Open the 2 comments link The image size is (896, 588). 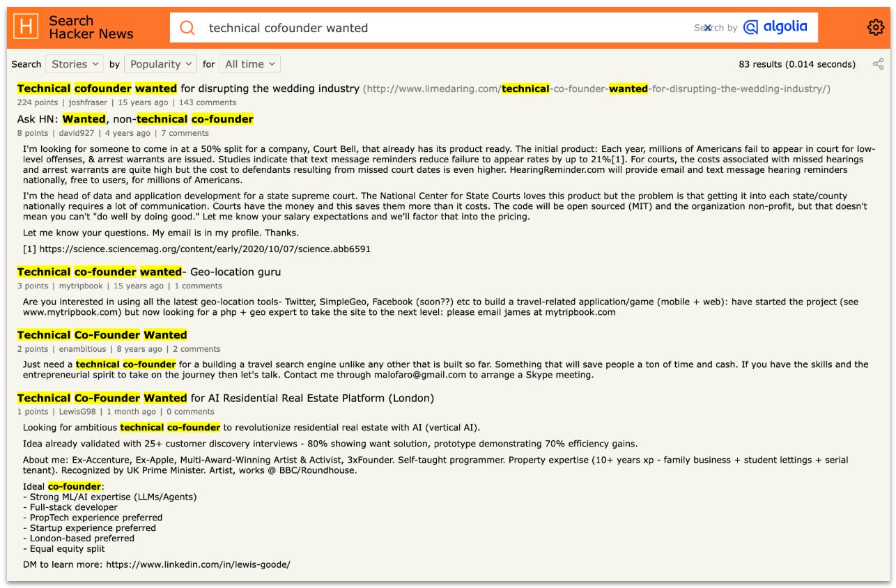(x=196, y=349)
